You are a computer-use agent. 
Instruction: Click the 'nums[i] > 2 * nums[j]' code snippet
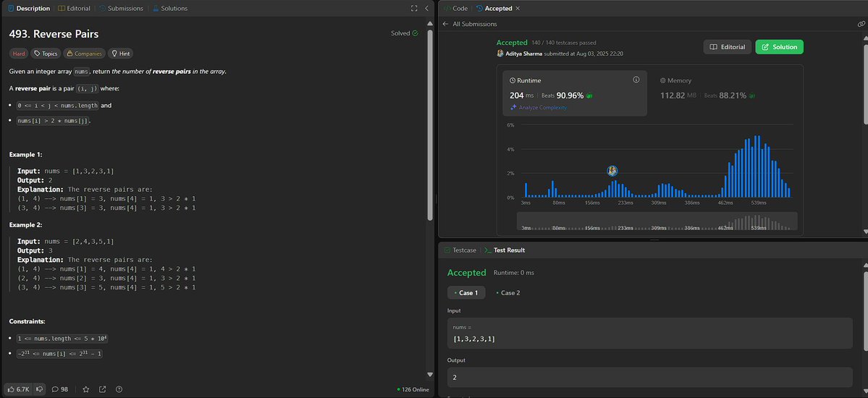[x=53, y=121]
